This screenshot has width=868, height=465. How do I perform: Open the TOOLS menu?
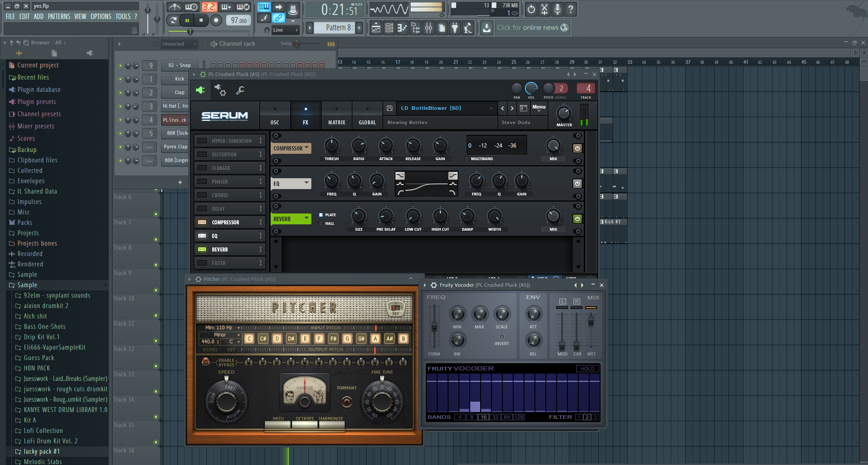coord(123,16)
